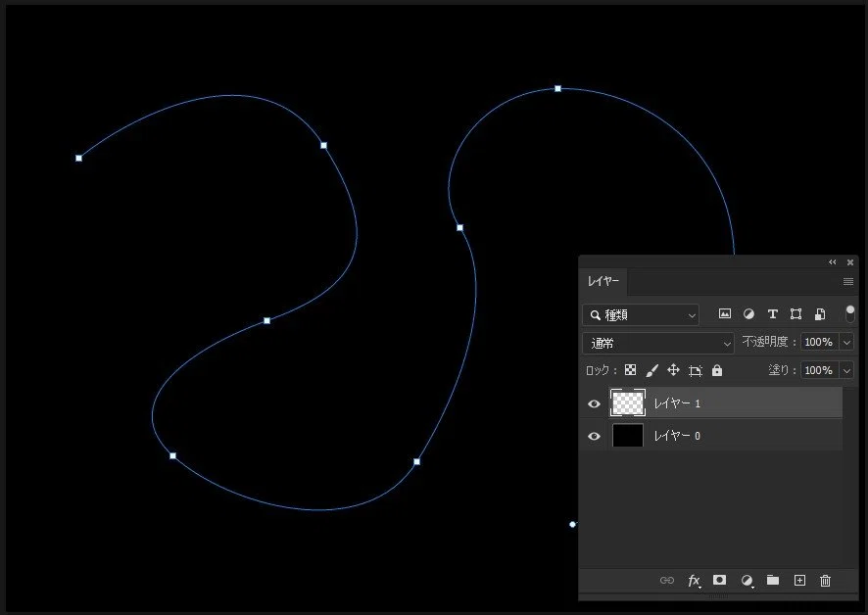The image size is (868, 615).
Task: Open the 種類 filter type dropdown
Action: [641, 315]
